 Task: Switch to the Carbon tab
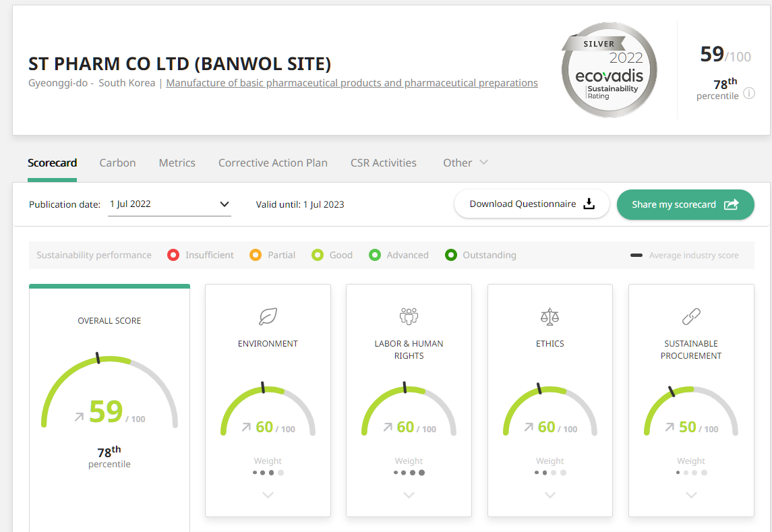tap(118, 163)
